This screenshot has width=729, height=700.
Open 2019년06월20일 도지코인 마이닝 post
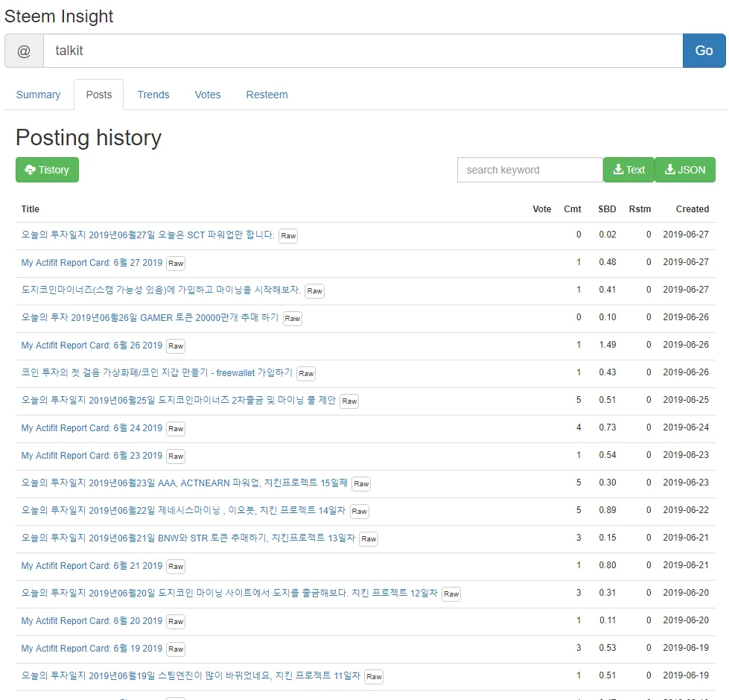pyautogui.click(x=229, y=593)
